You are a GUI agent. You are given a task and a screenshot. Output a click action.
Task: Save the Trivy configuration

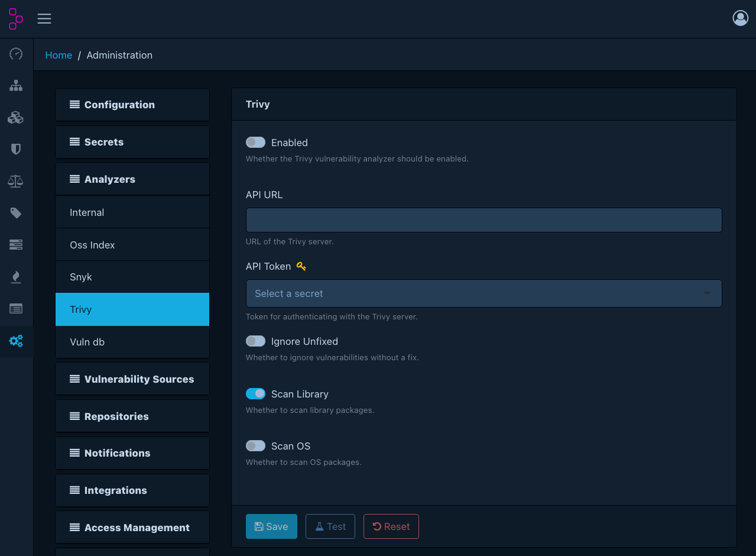(271, 526)
